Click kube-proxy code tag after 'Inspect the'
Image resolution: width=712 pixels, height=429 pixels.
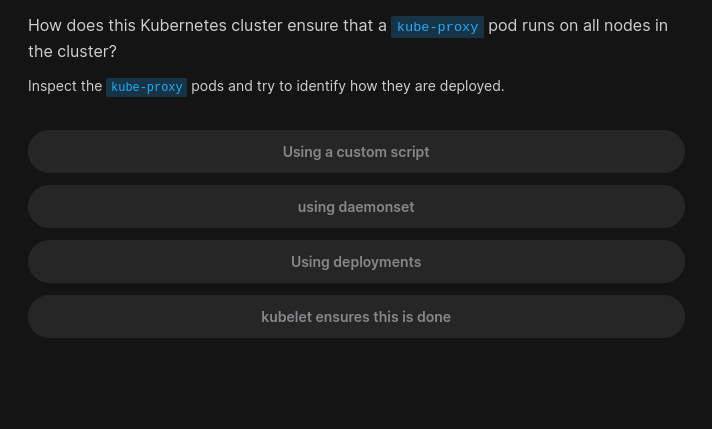[146, 87]
